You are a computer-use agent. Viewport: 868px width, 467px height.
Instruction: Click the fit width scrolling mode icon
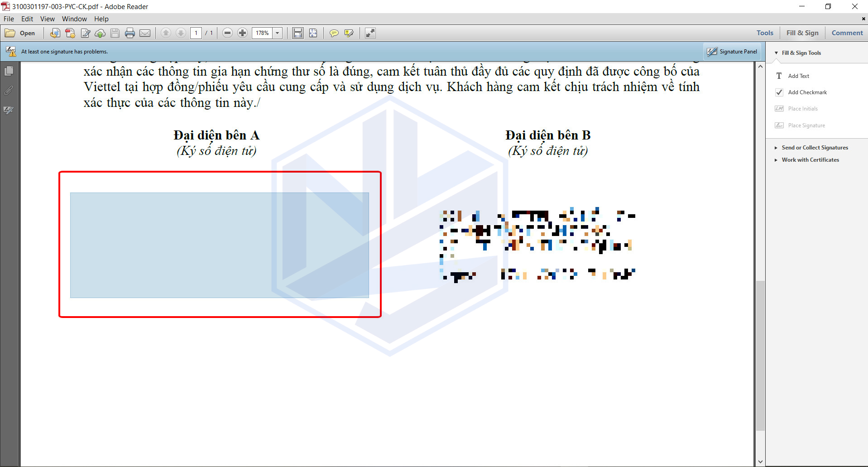297,33
